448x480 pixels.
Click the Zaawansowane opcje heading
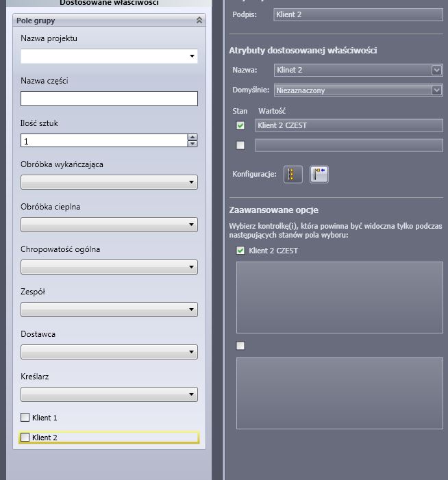point(273,210)
